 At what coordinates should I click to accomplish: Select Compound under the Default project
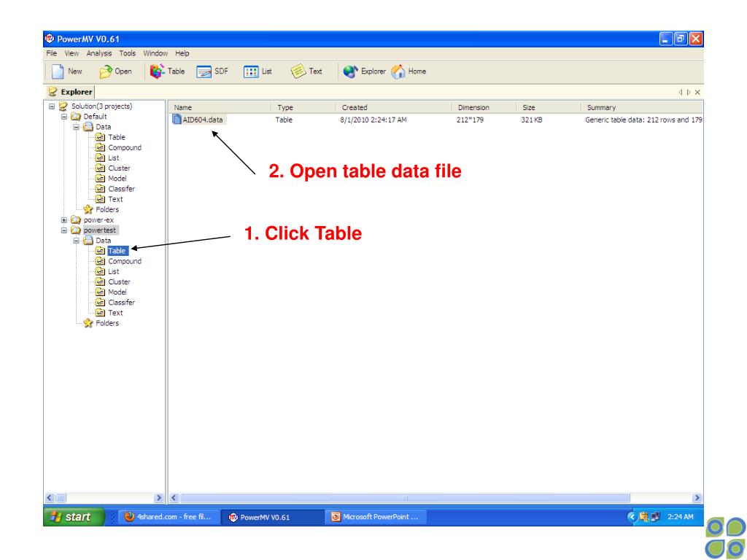pyautogui.click(x=125, y=147)
